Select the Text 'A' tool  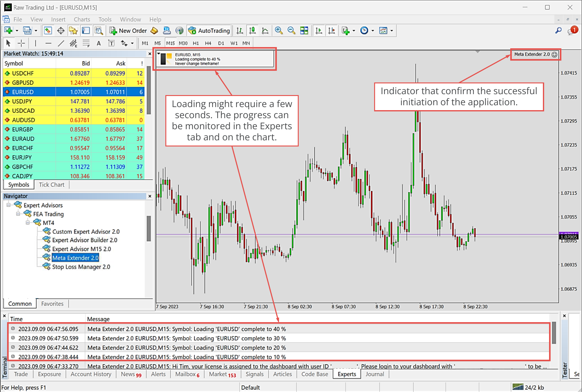click(99, 43)
